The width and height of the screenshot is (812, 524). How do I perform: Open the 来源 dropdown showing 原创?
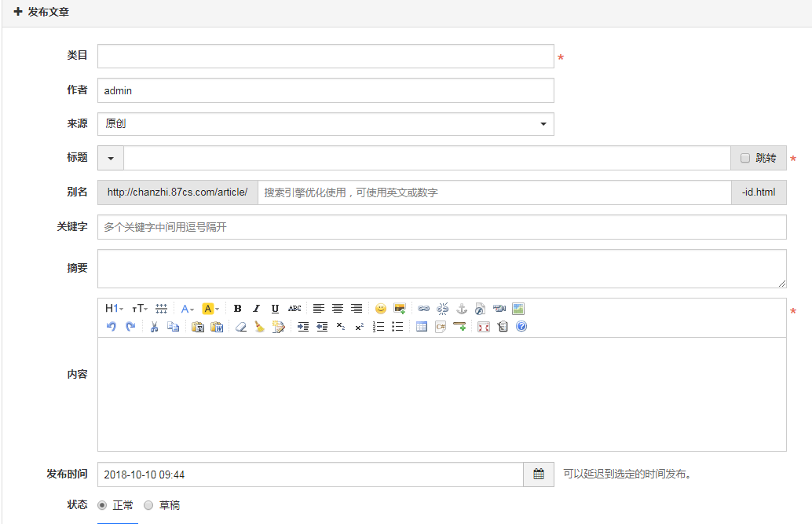pos(326,124)
